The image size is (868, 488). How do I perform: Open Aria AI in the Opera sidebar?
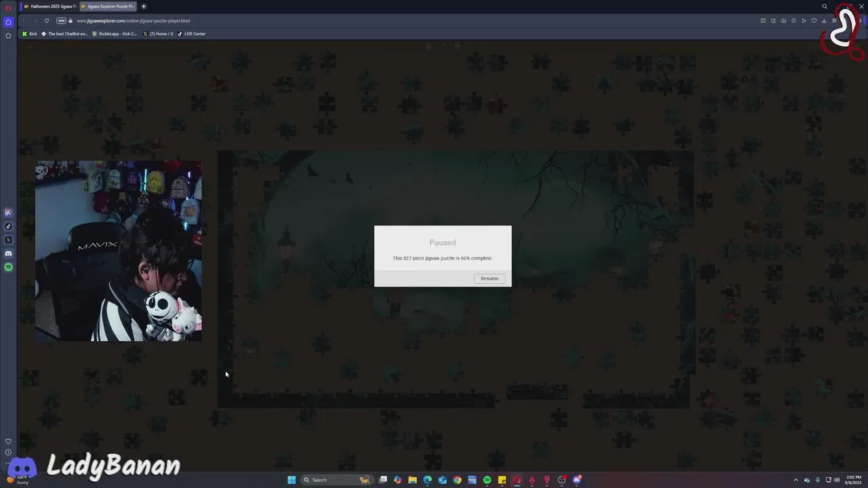click(8, 213)
